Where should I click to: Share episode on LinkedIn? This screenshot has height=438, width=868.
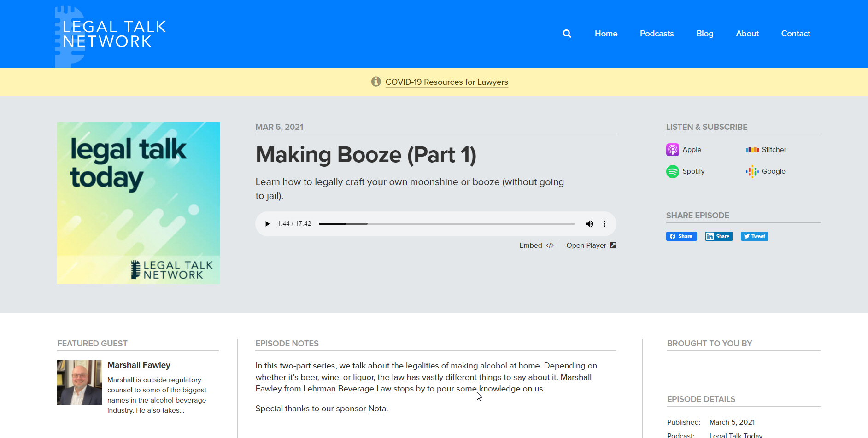point(719,236)
